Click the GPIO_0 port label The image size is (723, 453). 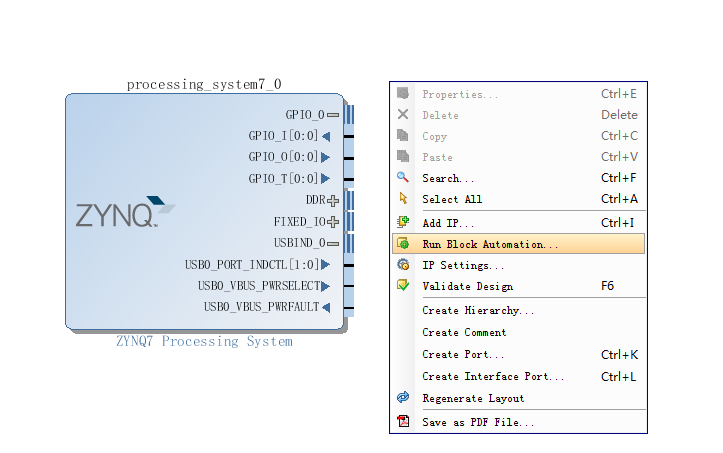pyautogui.click(x=304, y=114)
